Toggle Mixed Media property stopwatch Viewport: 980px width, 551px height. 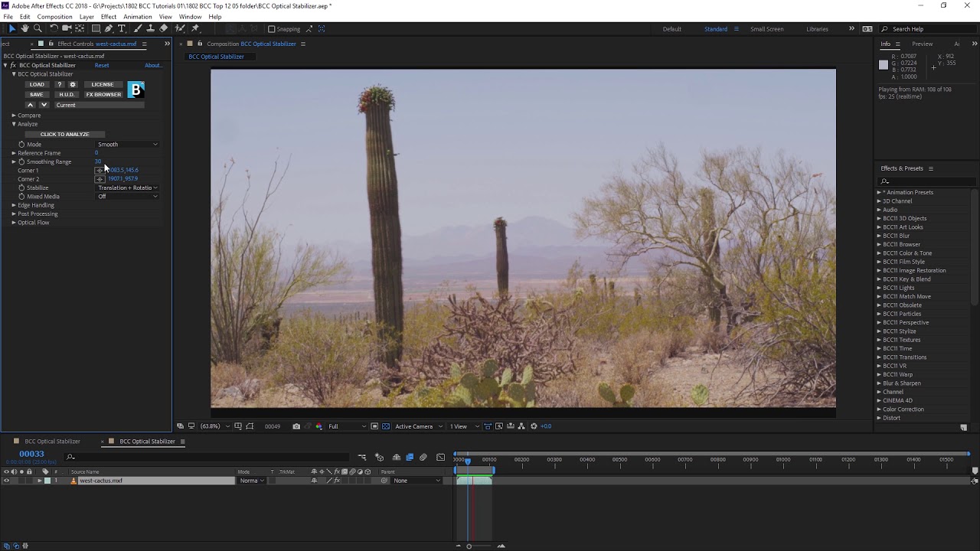coord(21,197)
